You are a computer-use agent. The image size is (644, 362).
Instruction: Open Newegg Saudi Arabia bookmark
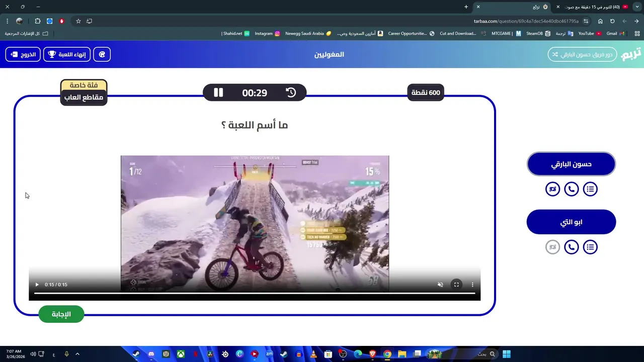308,34
